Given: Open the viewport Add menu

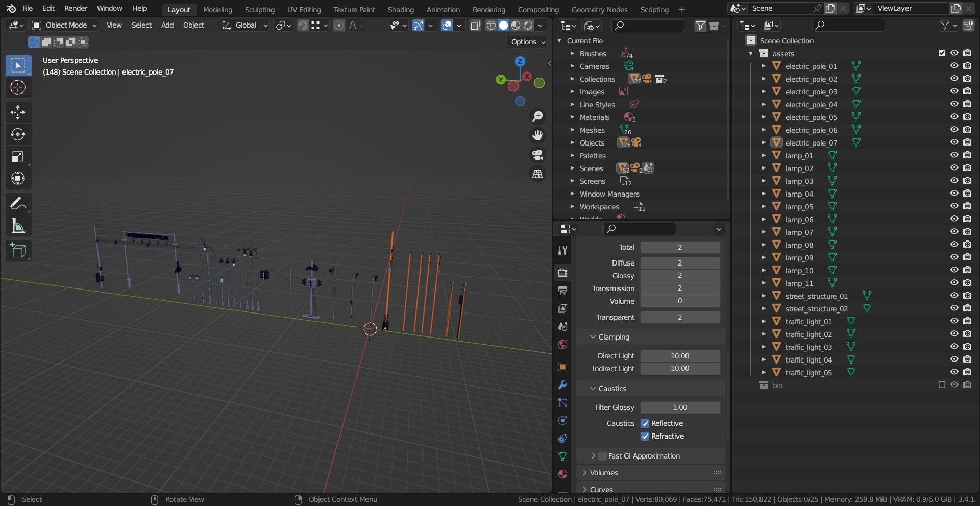Looking at the screenshot, I should [167, 25].
